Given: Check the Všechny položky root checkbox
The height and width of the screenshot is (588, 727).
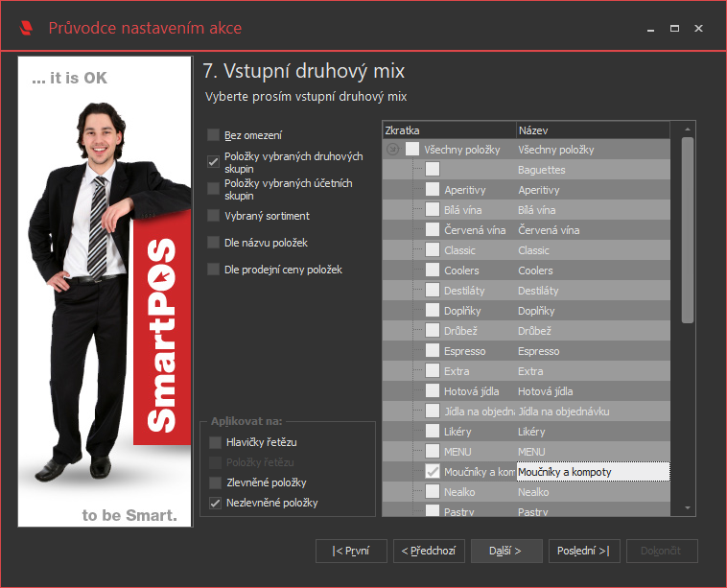Looking at the screenshot, I should [412, 150].
